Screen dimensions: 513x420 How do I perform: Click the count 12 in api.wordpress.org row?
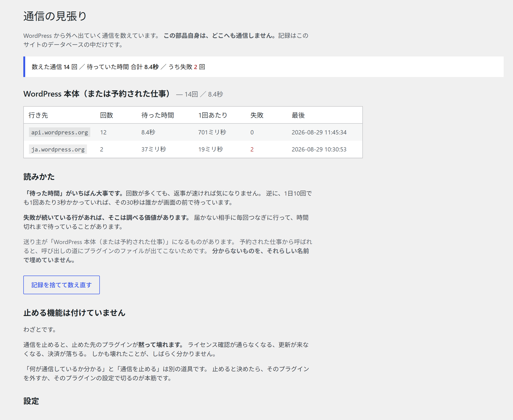coord(103,132)
